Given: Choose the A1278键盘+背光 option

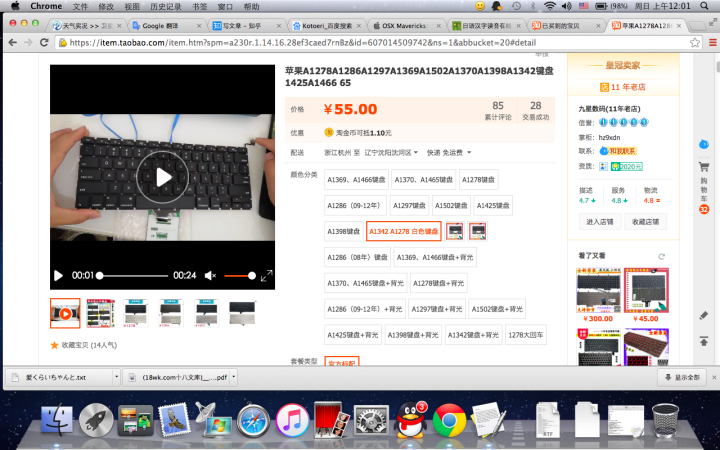Looking at the screenshot, I should pos(439,283).
